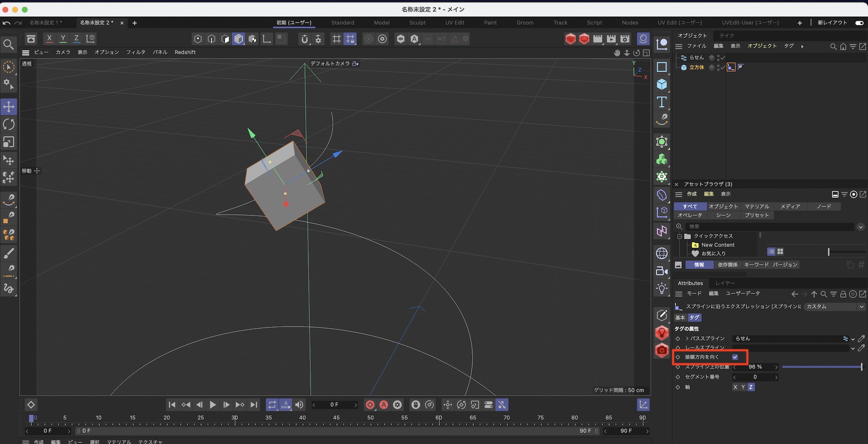The image size is (868, 444).
Task: Open the Redshift viewport menu
Action: click(x=185, y=52)
